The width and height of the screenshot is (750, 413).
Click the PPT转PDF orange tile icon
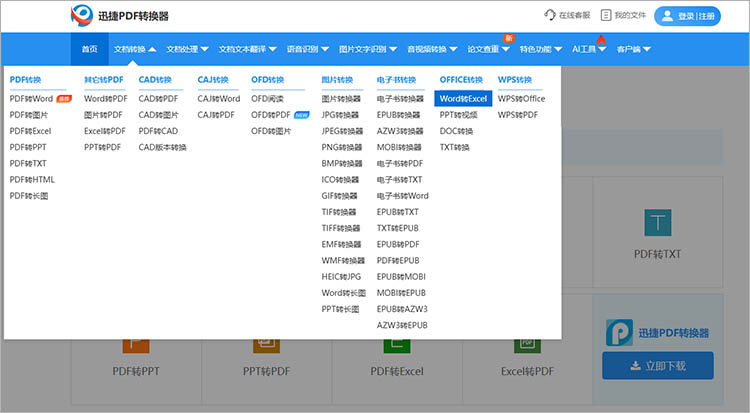pos(266,346)
